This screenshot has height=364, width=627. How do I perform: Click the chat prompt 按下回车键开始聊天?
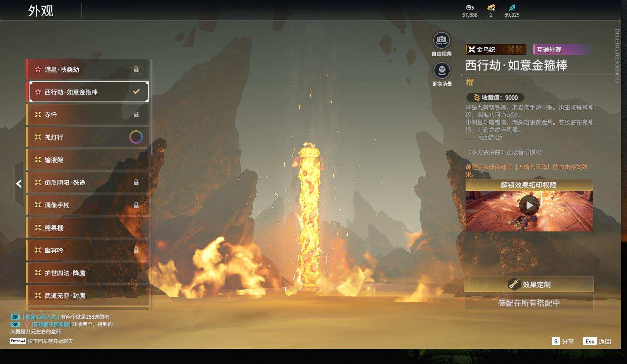tap(50, 341)
